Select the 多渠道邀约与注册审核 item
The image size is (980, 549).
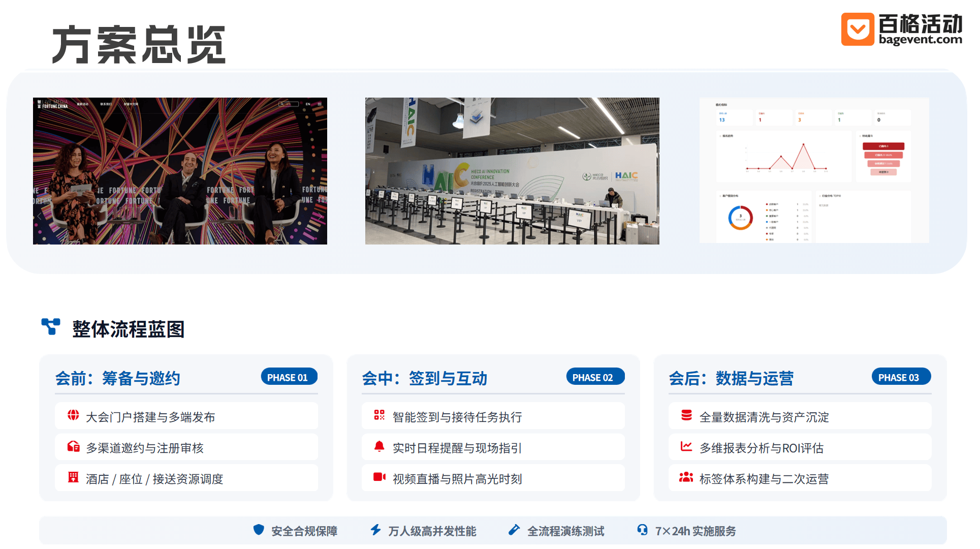tap(186, 447)
